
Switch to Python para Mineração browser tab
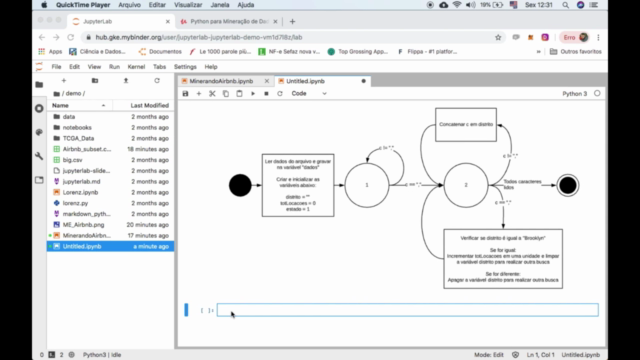pyautogui.click(x=229, y=21)
